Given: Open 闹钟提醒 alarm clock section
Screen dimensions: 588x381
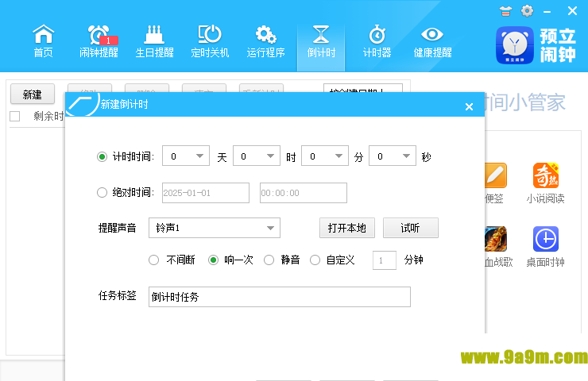Looking at the screenshot, I should [99, 41].
